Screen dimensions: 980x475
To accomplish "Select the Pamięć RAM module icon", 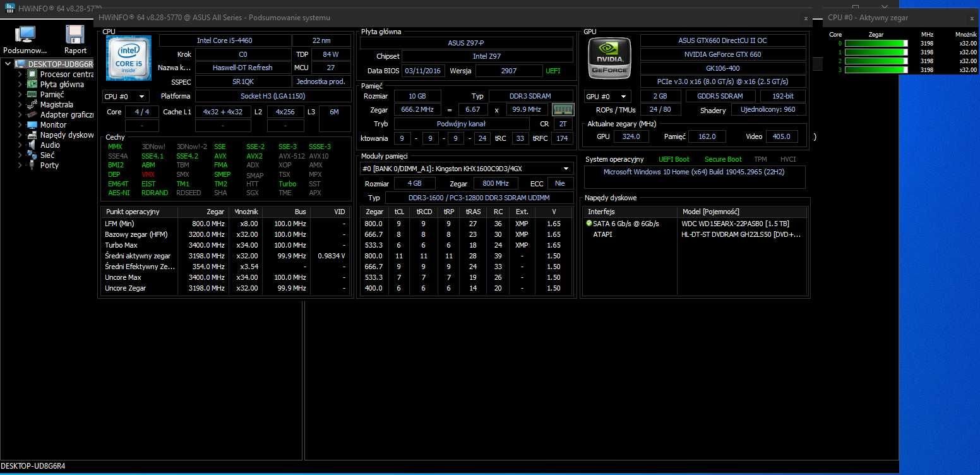I will click(32, 94).
